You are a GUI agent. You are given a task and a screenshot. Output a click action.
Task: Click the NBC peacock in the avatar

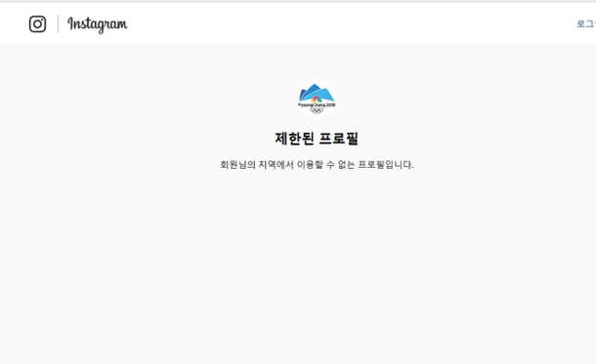click(317, 100)
